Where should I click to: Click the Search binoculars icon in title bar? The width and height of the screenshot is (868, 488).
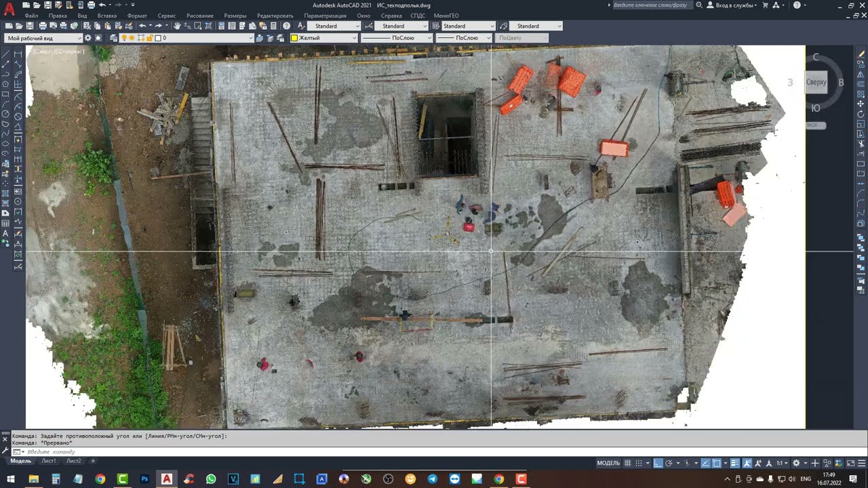click(x=699, y=5)
